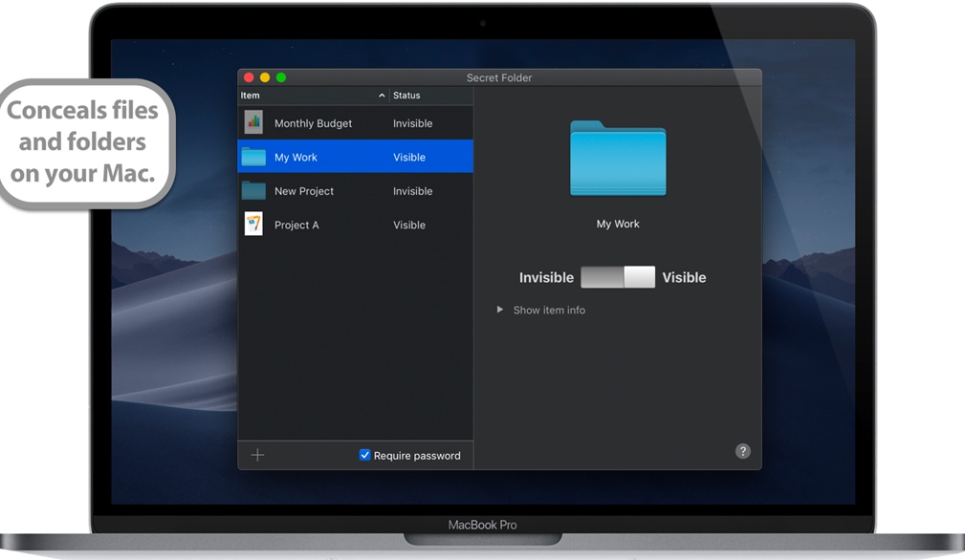This screenshot has width=965, height=560.
Task: Click the Monthly Budget chart file icon
Action: pos(253,122)
